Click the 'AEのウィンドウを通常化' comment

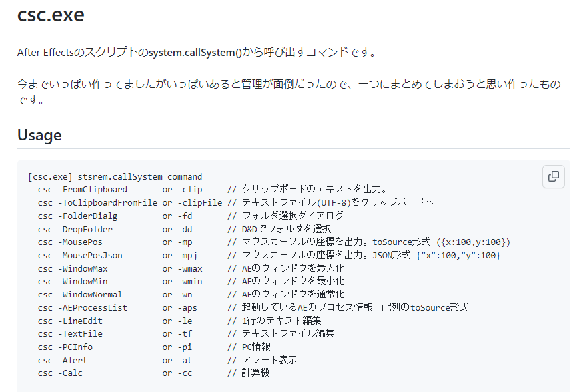[x=293, y=294]
